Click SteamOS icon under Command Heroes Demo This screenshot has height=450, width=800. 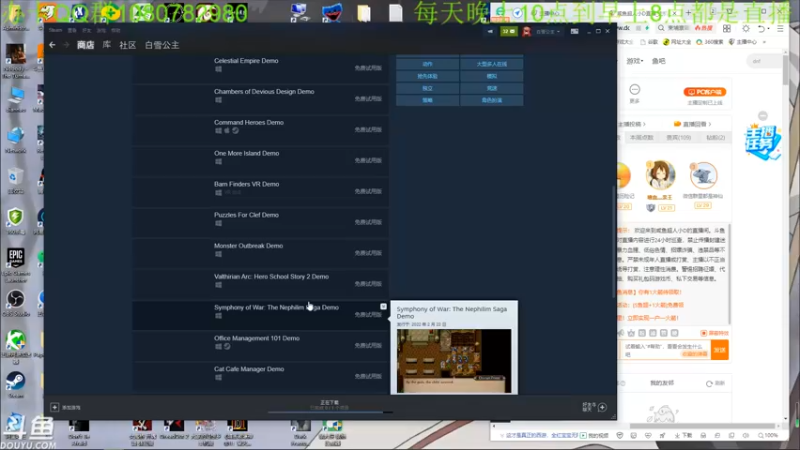(x=235, y=131)
